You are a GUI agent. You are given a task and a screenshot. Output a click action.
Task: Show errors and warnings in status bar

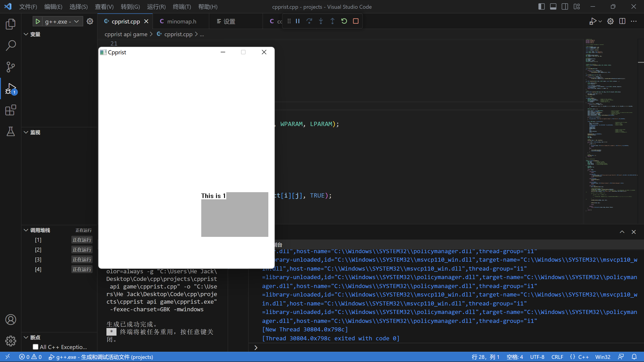click(x=30, y=357)
